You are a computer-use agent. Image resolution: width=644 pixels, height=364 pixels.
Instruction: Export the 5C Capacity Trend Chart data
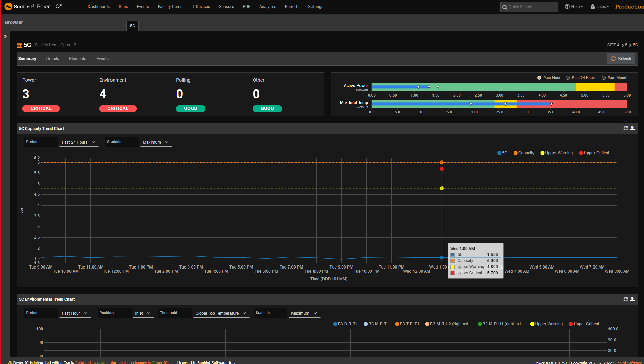632,128
